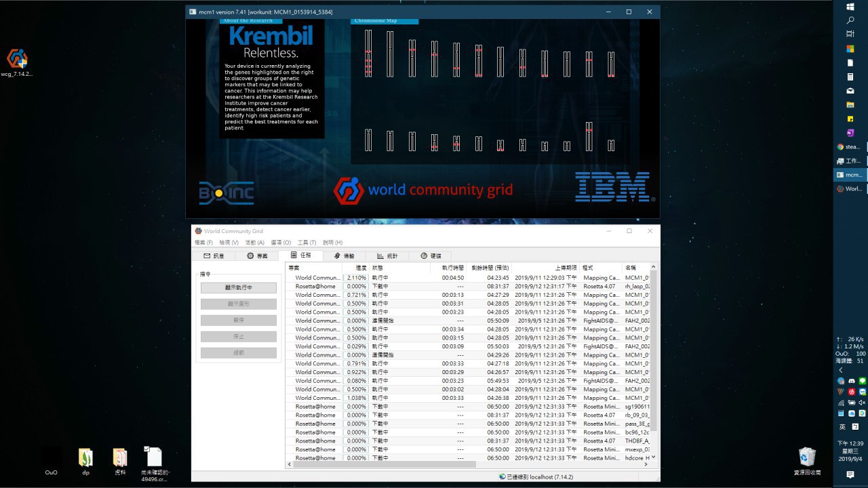Sort by the 執行時間 column header

[x=449, y=268]
